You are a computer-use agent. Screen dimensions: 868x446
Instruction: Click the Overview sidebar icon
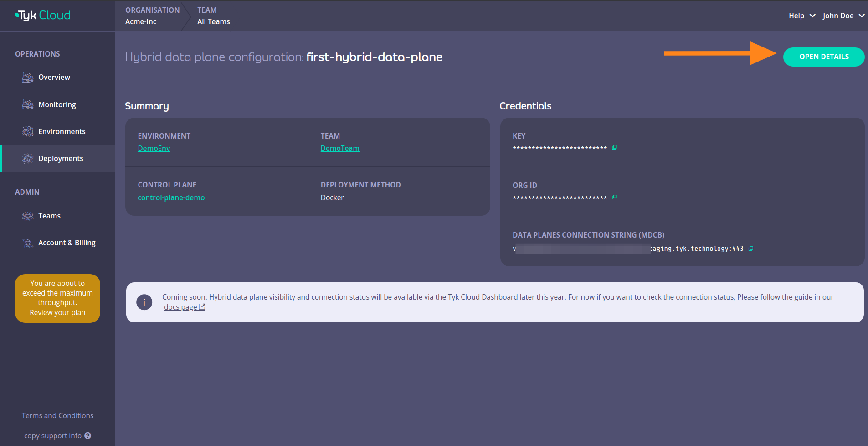point(28,78)
